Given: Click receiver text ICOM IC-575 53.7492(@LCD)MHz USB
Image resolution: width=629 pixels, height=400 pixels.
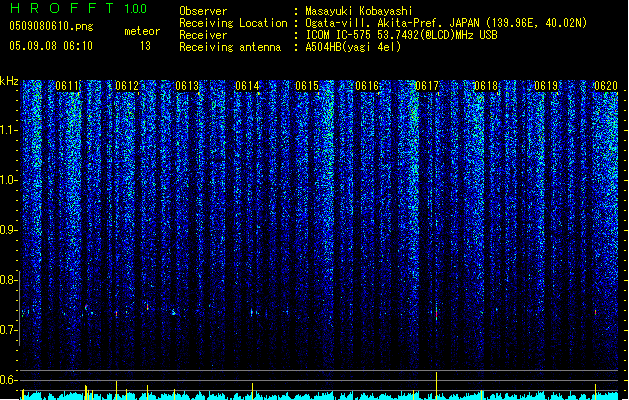Looking at the screenshot, I should 401,35.
